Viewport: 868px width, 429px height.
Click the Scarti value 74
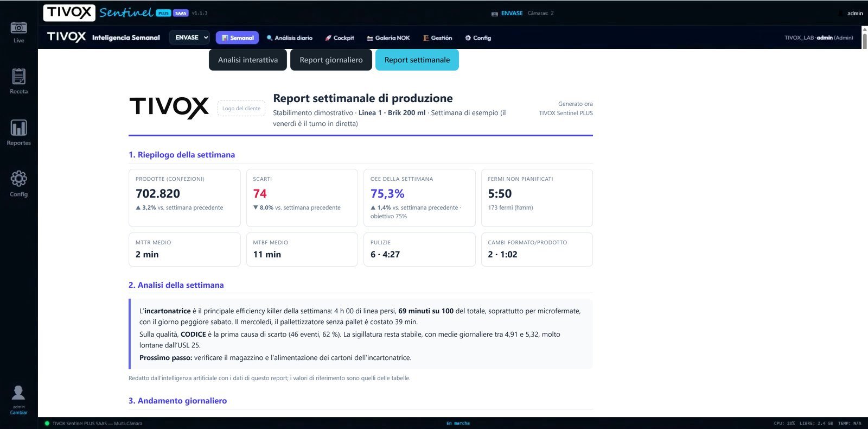point(260,194)
